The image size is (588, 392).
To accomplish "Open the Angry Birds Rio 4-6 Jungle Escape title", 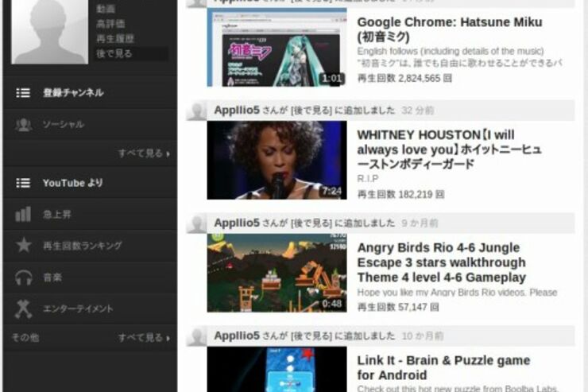I will pyautogui.click(x=442, y=262).
